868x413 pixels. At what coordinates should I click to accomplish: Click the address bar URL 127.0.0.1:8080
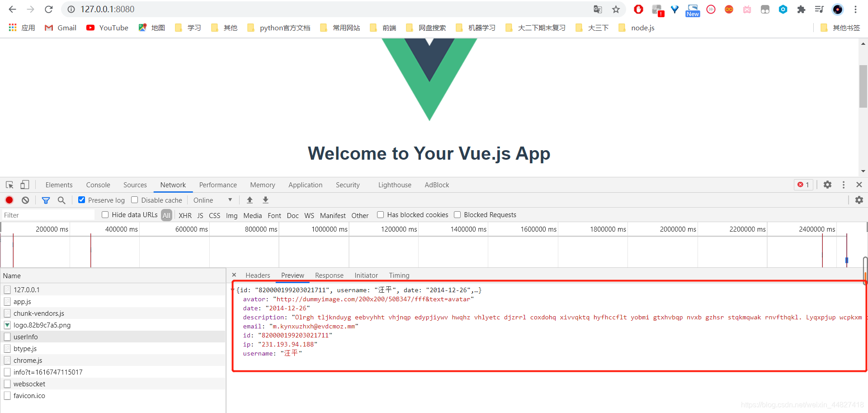pyautogui.click(x=108, y=9)
